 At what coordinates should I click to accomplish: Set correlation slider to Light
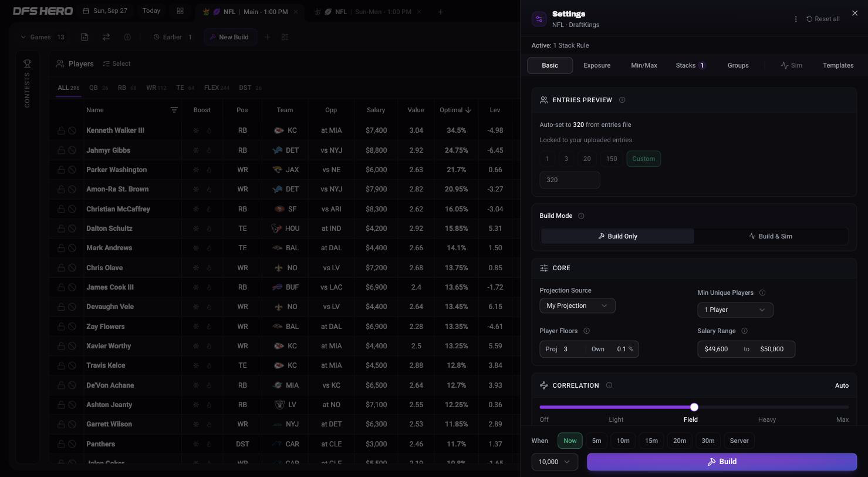pyautogui.click(x=616, y=419)
